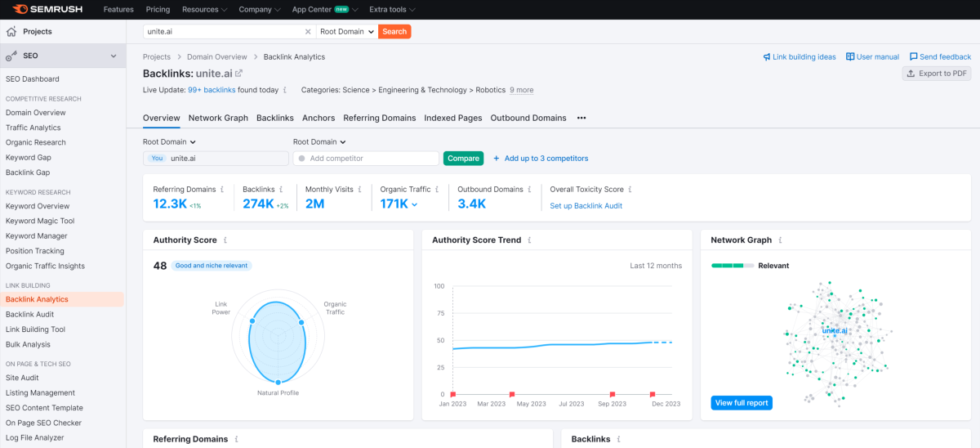Click info icon beside Network Graph title

point(779,240)
